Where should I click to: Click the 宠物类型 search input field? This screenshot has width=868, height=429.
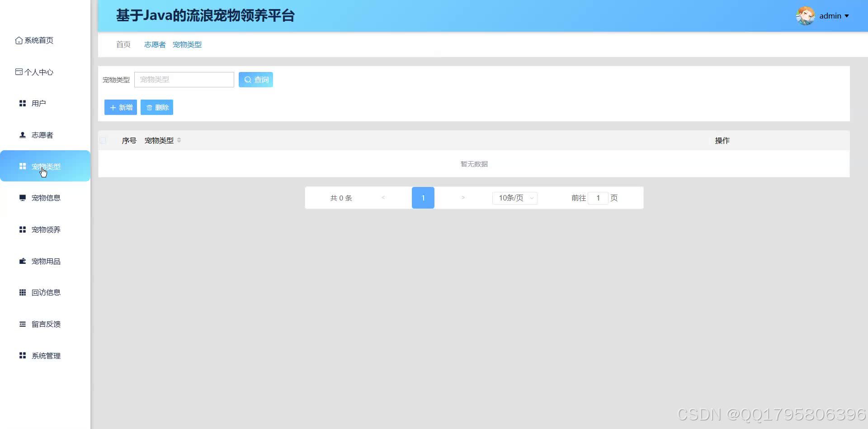(x=184, y=79)
